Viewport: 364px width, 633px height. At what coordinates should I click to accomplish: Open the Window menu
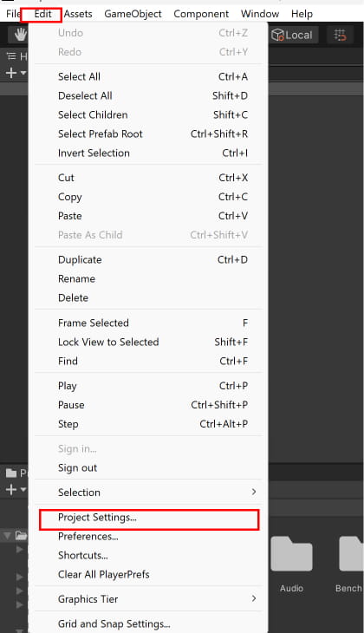[x=259, y=14]
